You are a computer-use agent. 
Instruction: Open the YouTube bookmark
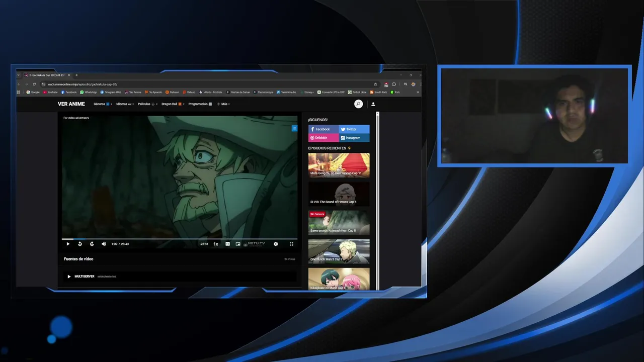coord(51,92)
